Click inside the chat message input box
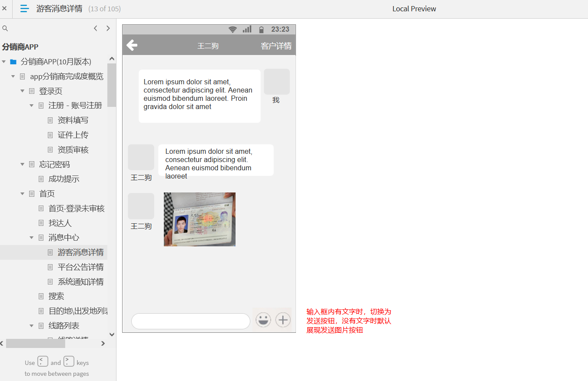 point(191,321)
